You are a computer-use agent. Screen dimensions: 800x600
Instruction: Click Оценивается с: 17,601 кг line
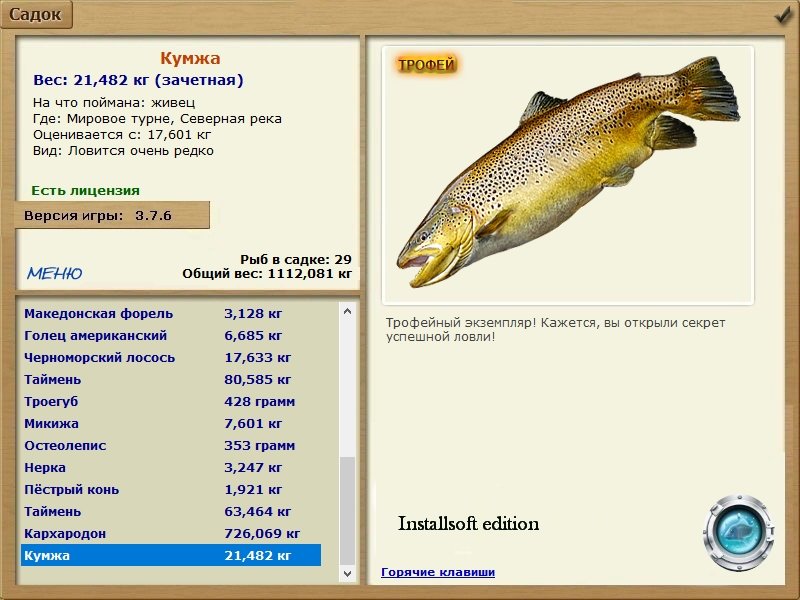point(122,135)
